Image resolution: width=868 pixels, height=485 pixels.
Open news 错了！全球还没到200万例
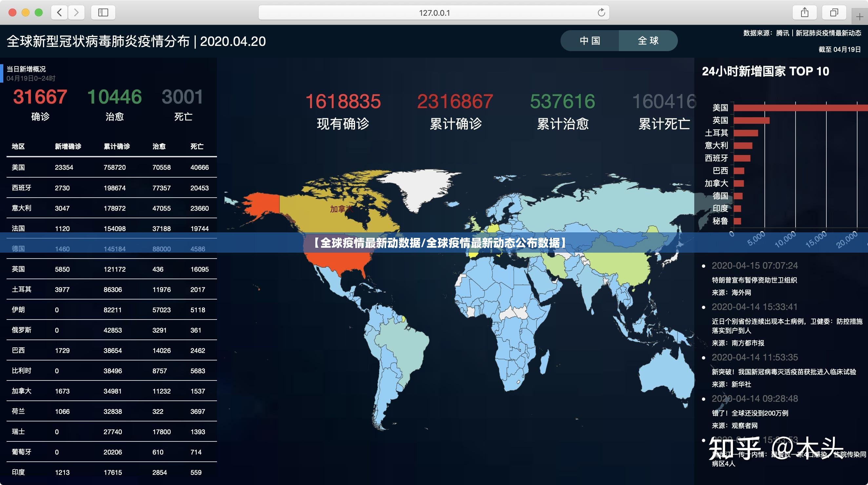tap(750, 413)
